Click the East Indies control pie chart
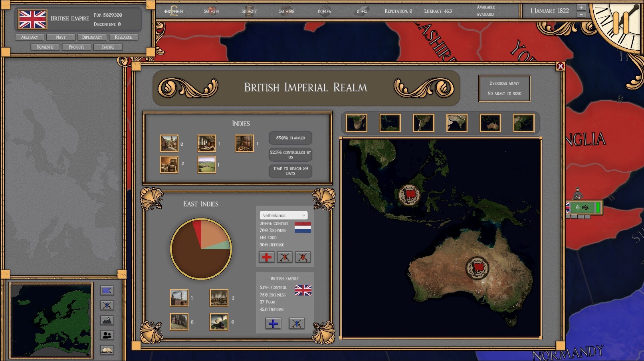The image size is (644, 361). click(x=201, y=249)
